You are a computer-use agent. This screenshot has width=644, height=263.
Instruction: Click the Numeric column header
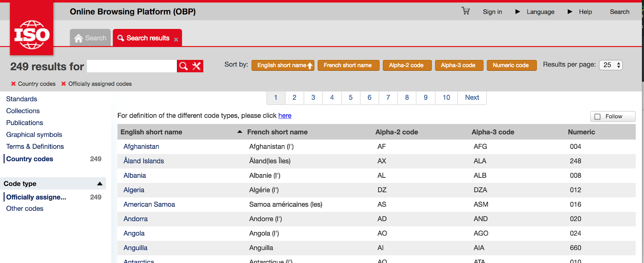pyautogui.click(x=581, y=132)
